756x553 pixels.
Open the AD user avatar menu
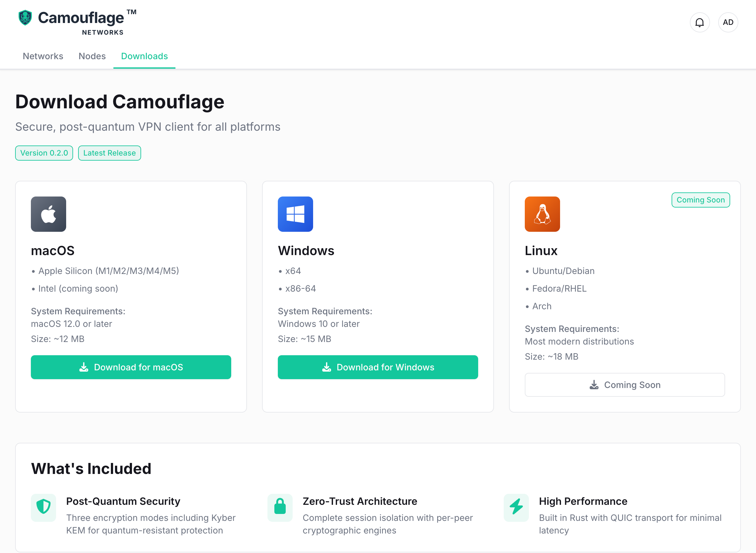(728, 22)
